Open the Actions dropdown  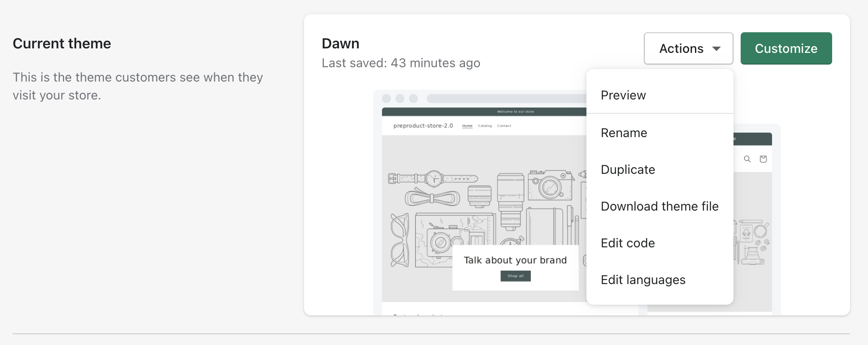pyautogui.click(x=688, y=48)
